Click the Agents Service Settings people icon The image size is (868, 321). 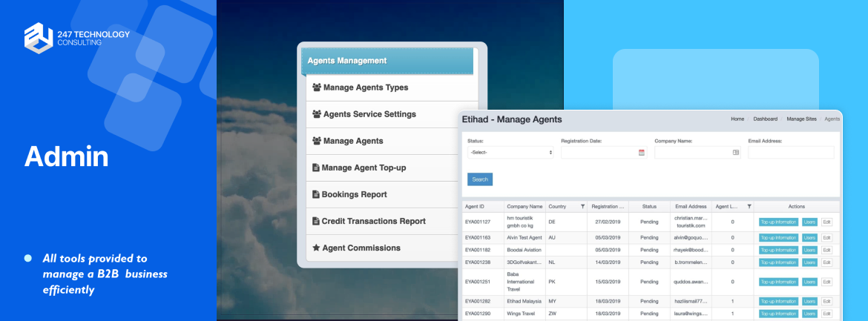click(x=317, y=114)
